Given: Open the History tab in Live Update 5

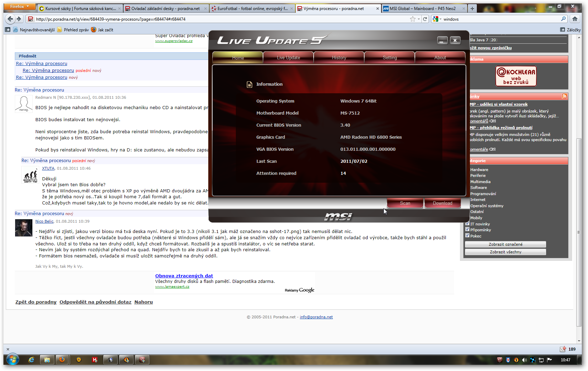Looking at the screenshot, I should click(x=339, y=57).
